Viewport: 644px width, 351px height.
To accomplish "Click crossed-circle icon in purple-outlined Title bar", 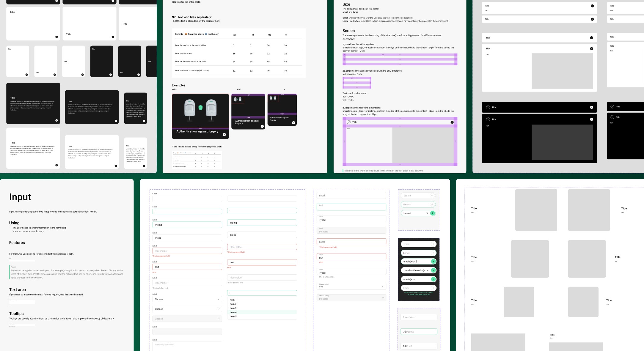I will [348, 122].
